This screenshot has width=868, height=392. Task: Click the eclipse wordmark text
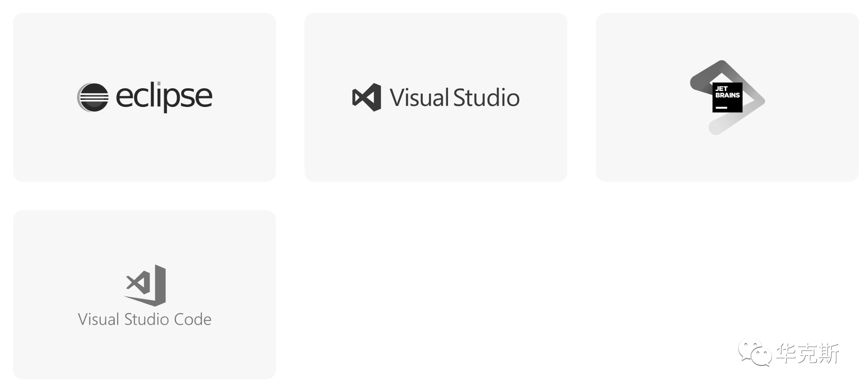(164, 97)
